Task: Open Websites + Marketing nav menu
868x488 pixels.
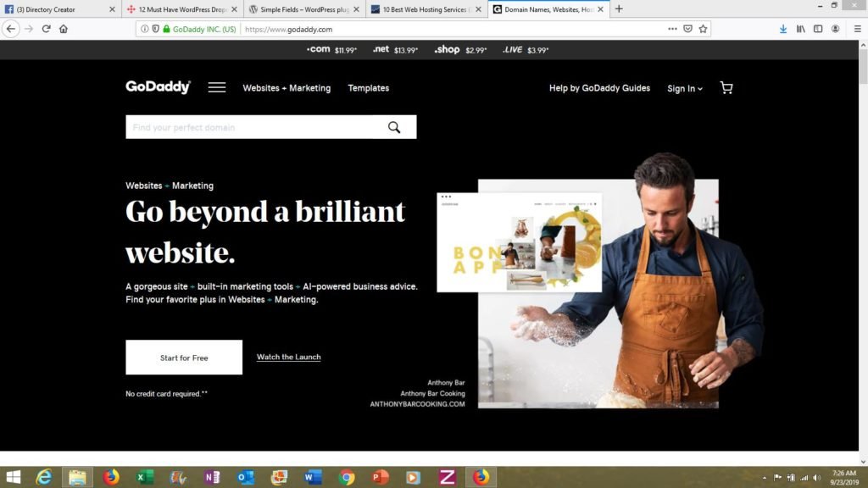Action: (287, 88)
